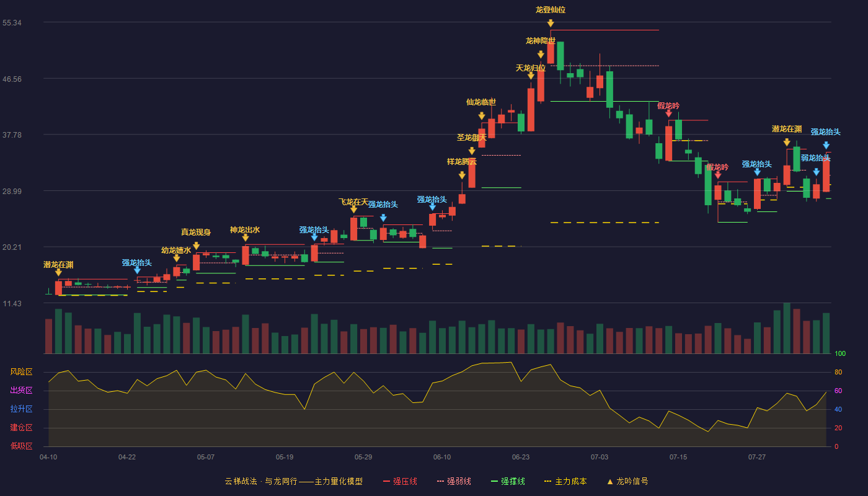
Task: Click the 46.56 price axis label
Action: point(12,79)
